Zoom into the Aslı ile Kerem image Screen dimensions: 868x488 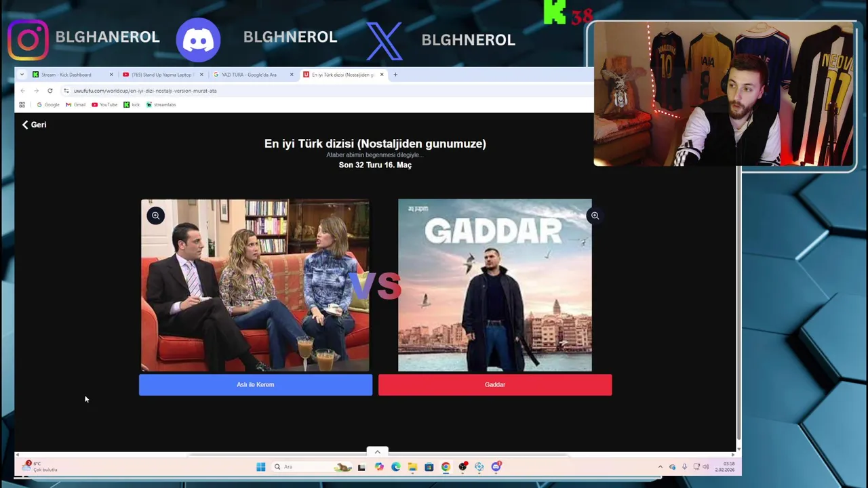(x=155, y=216)
